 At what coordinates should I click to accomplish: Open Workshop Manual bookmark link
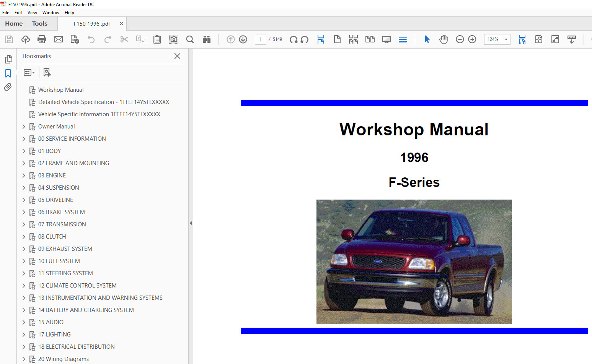tap(61, 90)
